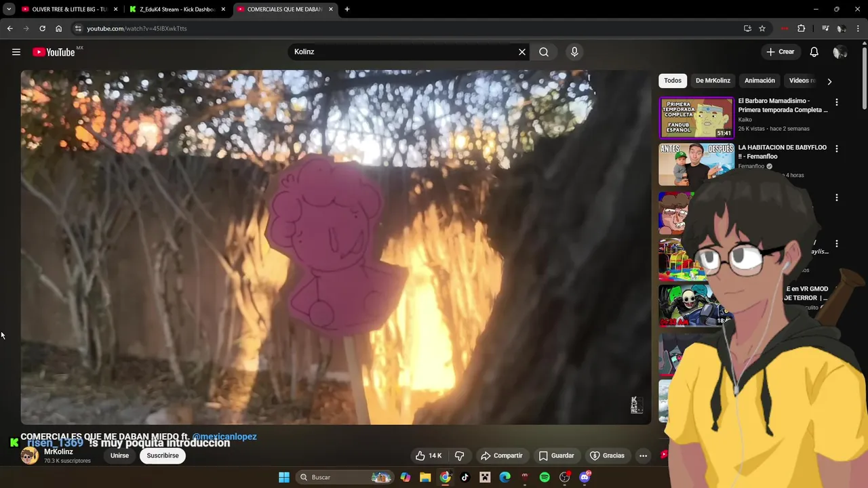Screen dimensions: 868x488
Task: Dislike the video
Action: pos(459,455)
